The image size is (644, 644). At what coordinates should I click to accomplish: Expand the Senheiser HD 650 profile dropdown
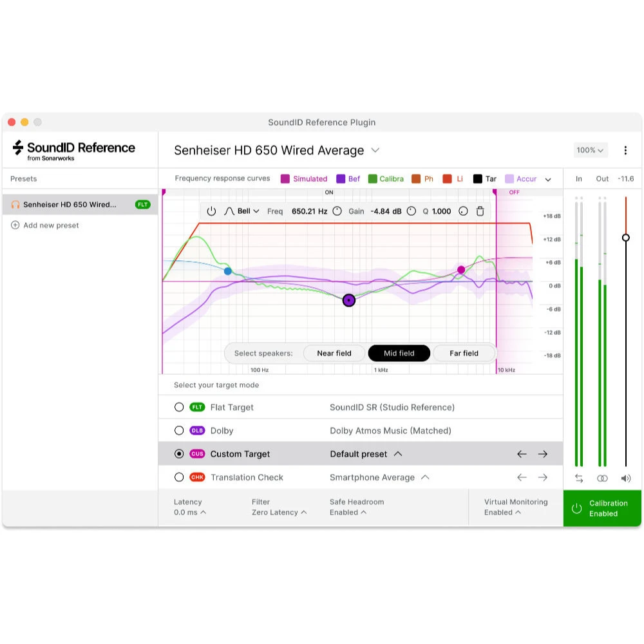[375, 150]
